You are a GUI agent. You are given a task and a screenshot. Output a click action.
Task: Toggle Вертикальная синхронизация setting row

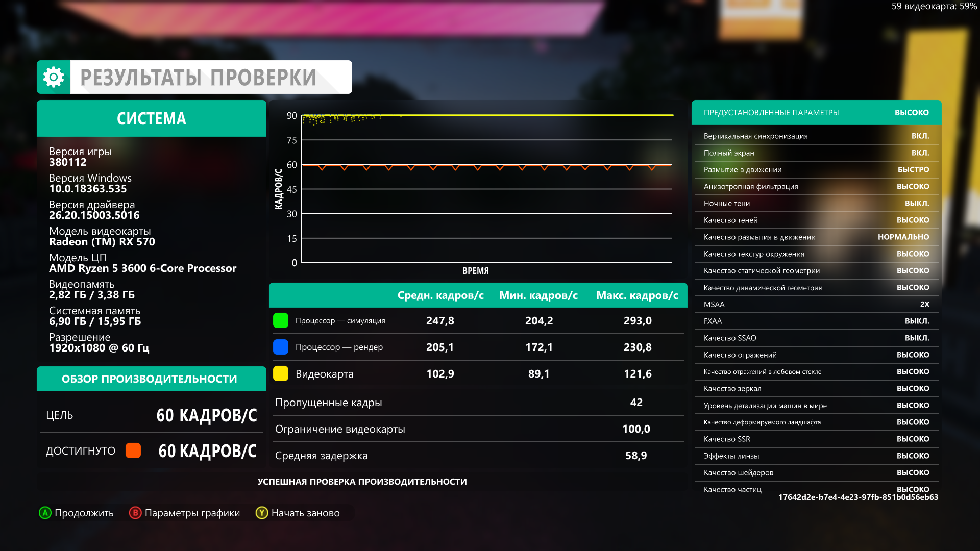816,136
